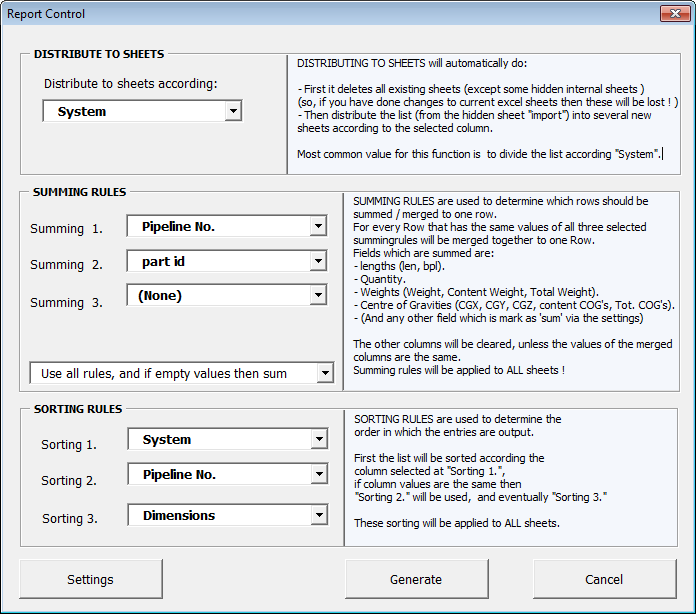The height and width of the screenshot is (614, 696).
Task: Click the Settings button
Action: pyautogui.click(x=91, y=579)
